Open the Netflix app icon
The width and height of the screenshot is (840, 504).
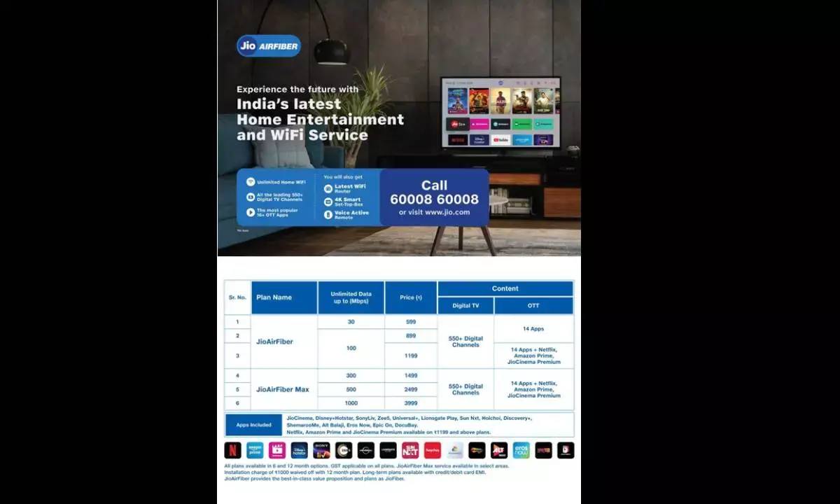233,451
